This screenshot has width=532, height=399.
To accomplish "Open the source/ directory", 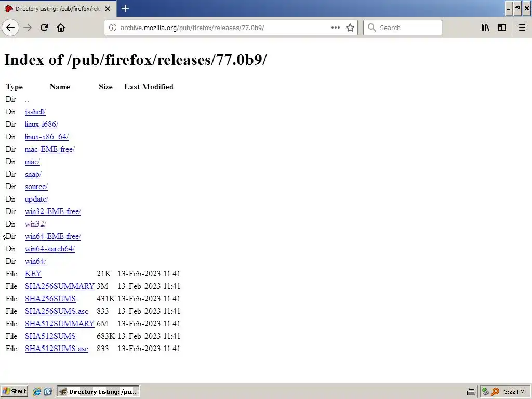I will pos(36,187).
